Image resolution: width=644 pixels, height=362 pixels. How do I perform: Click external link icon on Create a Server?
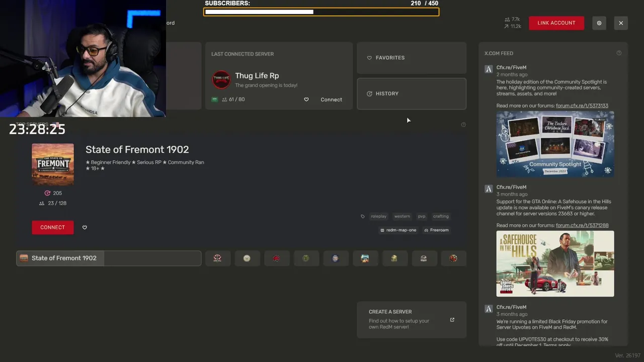click(x=452, y=320)
